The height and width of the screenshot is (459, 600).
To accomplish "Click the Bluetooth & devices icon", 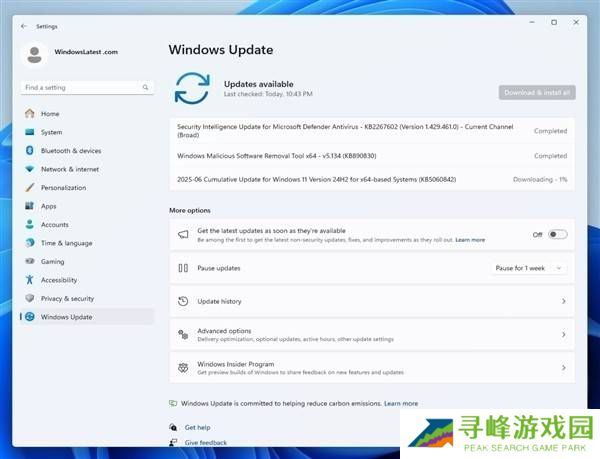I will coord(30,150).
